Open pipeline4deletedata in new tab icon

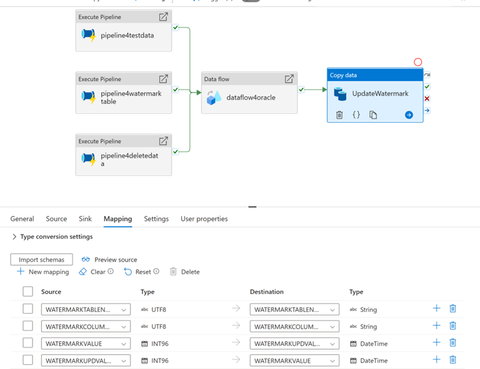coord(163,141)
